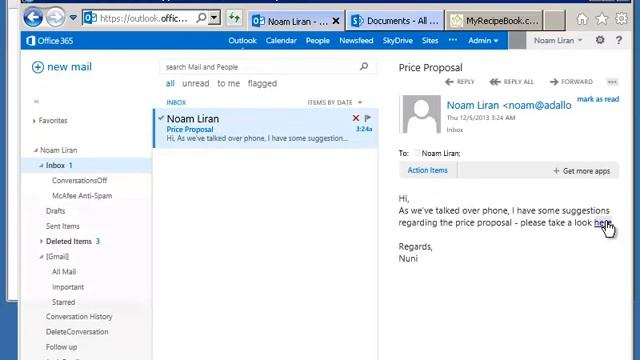The height and width of the screenshot is (360, 640).
Task: Click the browser Forward arrow button
Action: click(x=55, y=18)
